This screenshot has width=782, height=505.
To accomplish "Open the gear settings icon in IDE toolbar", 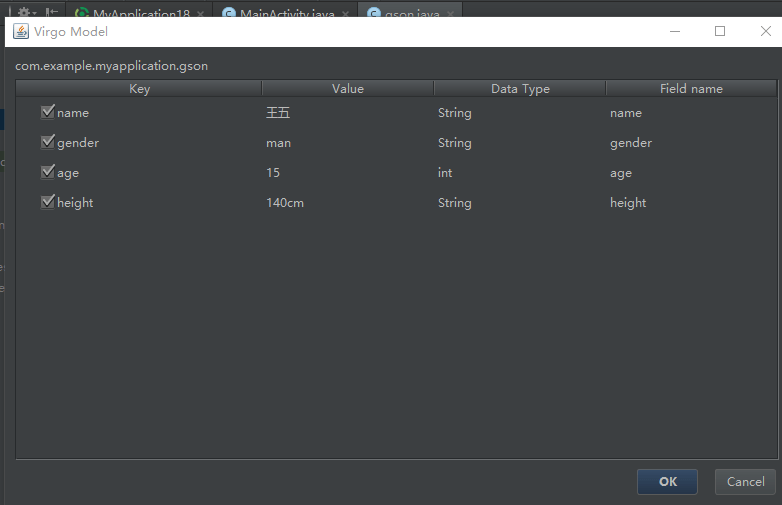I will pos(26,12).
